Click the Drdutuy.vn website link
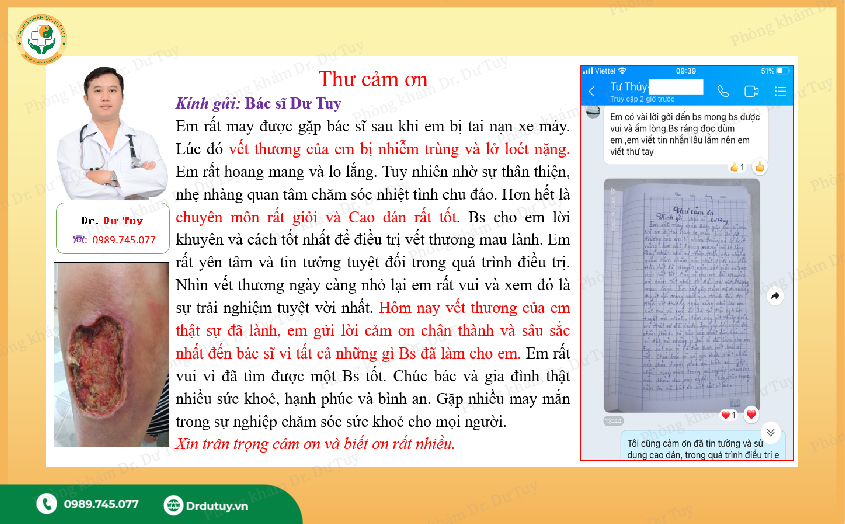This screenshot has width=845, height=524. coord(217,506)
